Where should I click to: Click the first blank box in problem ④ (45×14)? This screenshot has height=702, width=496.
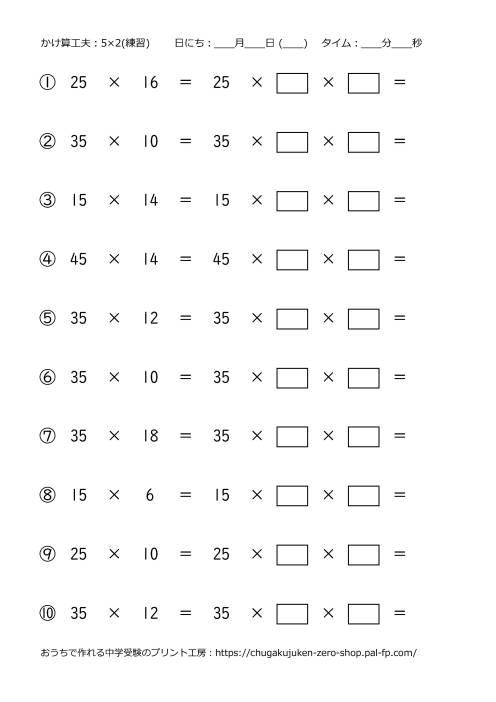pyautogui.click(x=292, y=260)
